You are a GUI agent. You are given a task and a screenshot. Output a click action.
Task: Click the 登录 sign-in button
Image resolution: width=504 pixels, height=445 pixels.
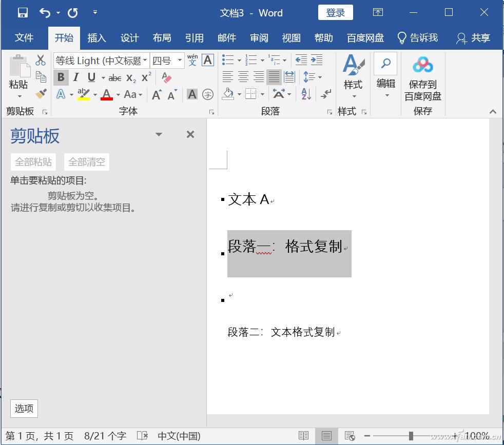[x=335, y=12]
